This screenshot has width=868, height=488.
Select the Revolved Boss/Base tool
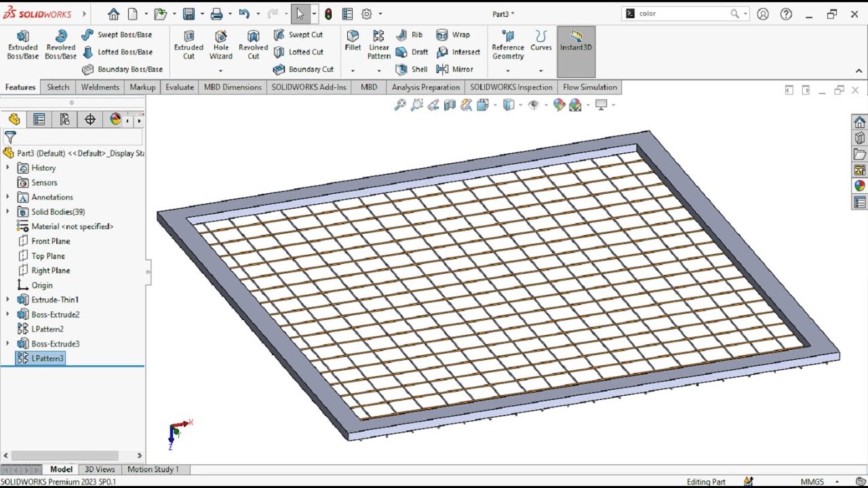tap(61, 45)
